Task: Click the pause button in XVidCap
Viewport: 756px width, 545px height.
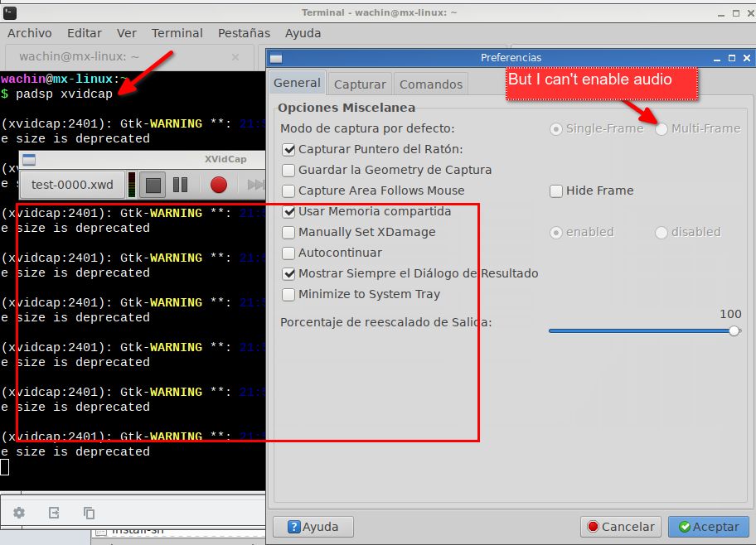Action: [x=181, y=185]
